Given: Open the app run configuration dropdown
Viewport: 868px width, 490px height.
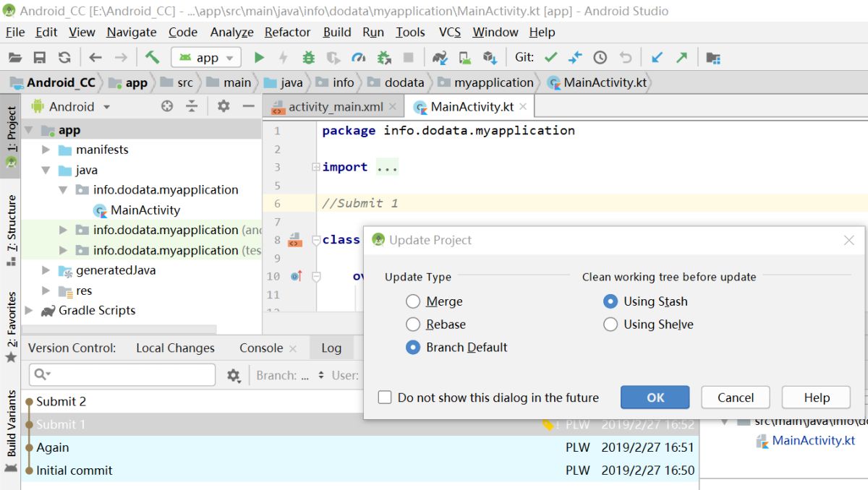Looking at the screenshot, I should click(206, 58).
